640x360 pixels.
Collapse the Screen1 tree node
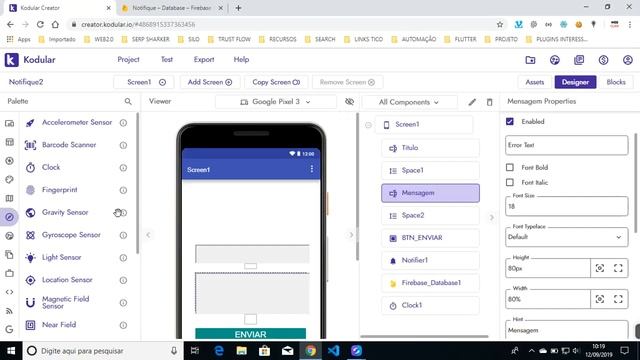tap(368, 125)
